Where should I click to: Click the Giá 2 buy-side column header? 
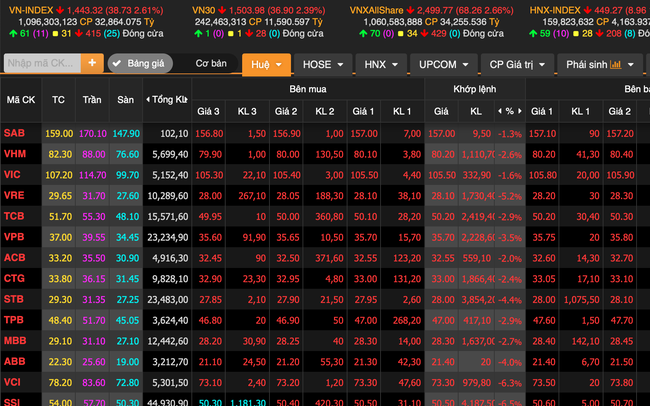(286, 111)
